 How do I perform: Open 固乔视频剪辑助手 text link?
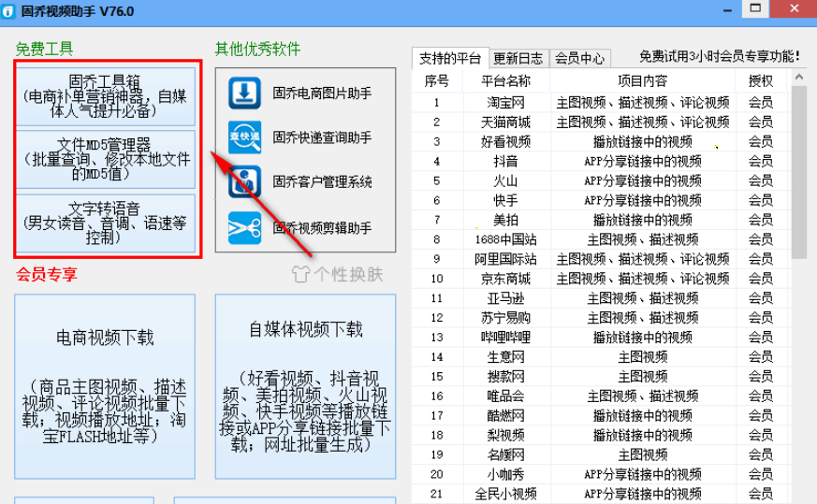(x=322, y=228)
